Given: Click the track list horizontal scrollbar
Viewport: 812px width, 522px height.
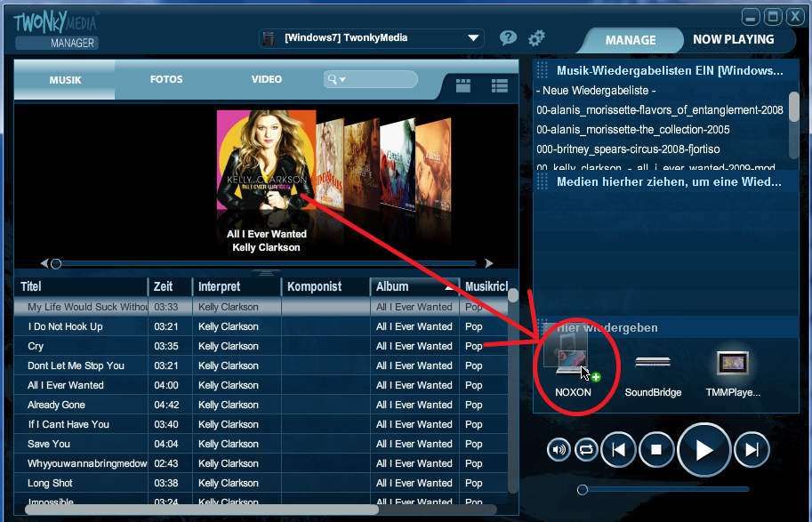Looking at the screenshot, I should click(x=202, y=509).
